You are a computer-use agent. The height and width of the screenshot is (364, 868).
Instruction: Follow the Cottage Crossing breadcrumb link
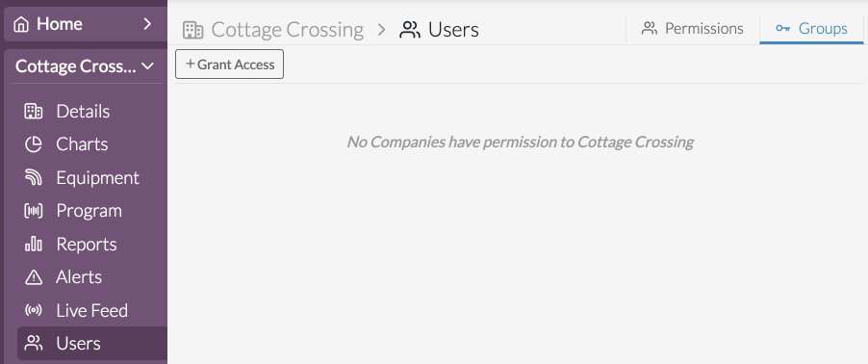288,30
